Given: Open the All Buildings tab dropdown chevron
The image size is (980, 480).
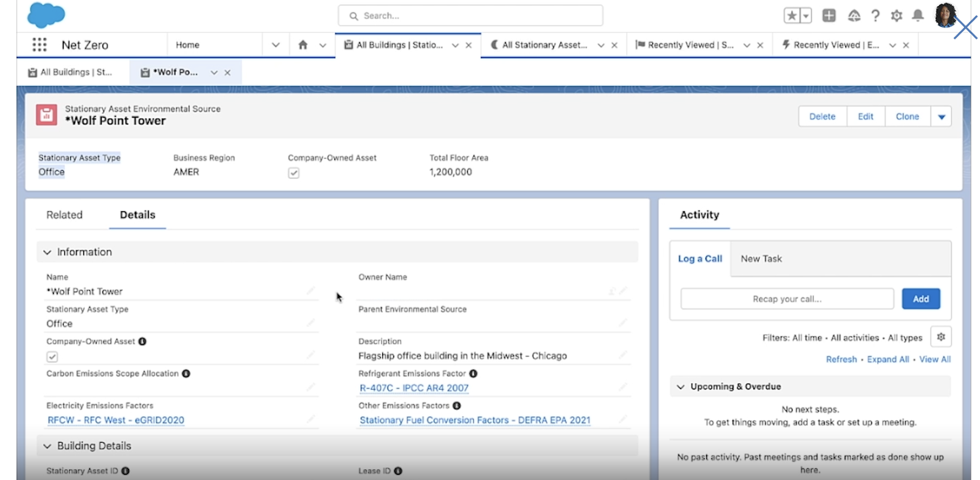Looking at the screenshot, I should (455, 45).
